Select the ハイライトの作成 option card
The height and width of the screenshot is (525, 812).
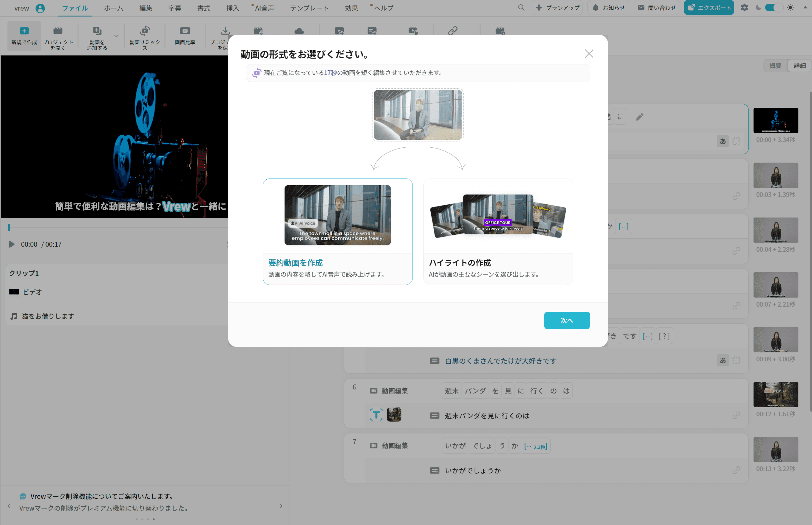498,232
